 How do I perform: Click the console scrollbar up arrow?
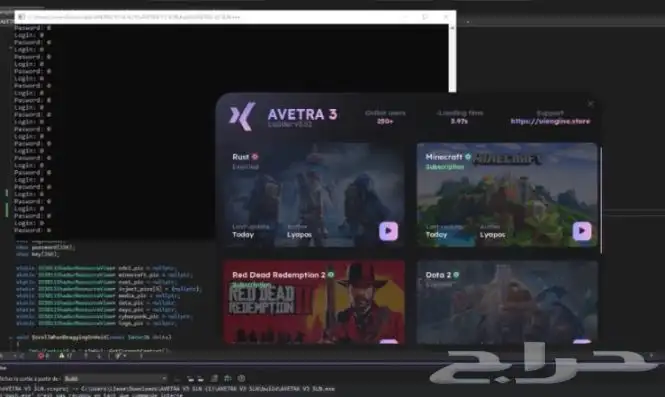pos(452,27)
